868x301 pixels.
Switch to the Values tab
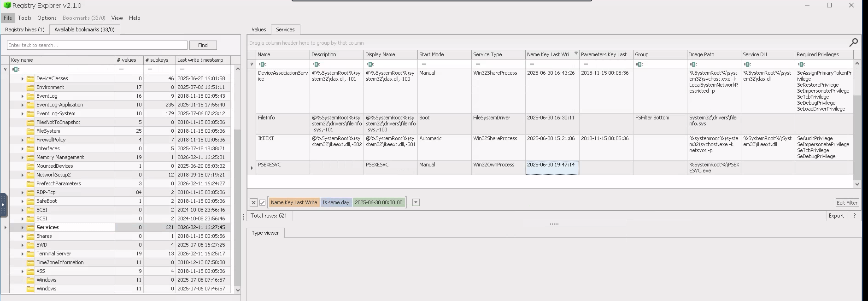[x=258, y=30]
